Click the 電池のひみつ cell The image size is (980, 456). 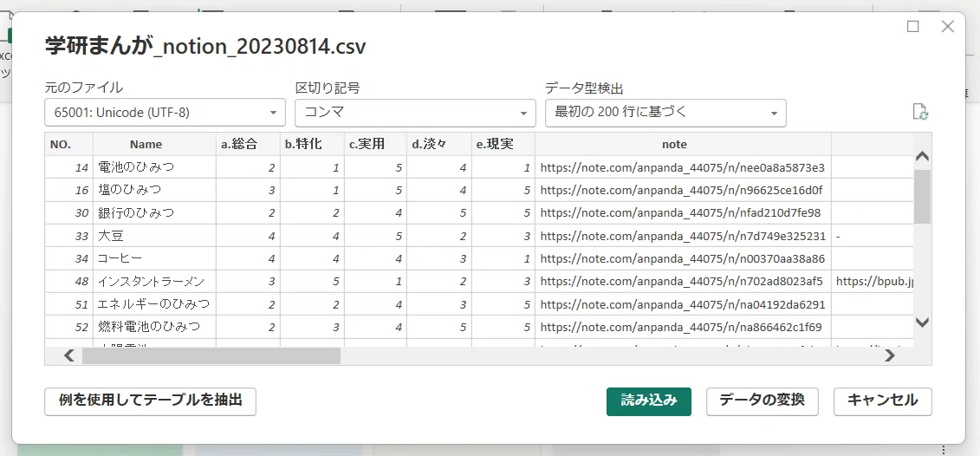point(154,167)
